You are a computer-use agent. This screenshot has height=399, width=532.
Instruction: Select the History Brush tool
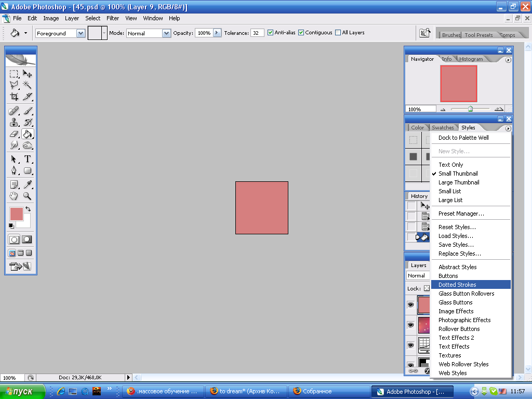[28, 122]
